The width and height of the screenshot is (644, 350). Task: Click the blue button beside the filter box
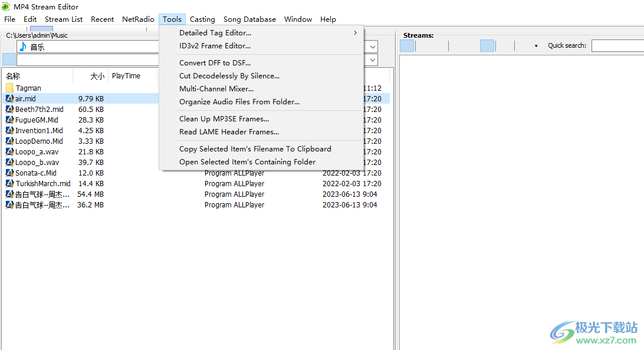tap(9, 60)
